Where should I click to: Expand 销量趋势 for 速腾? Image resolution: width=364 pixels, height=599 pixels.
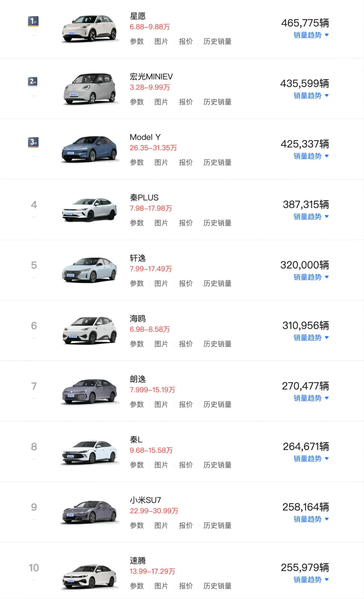(311, 580)
